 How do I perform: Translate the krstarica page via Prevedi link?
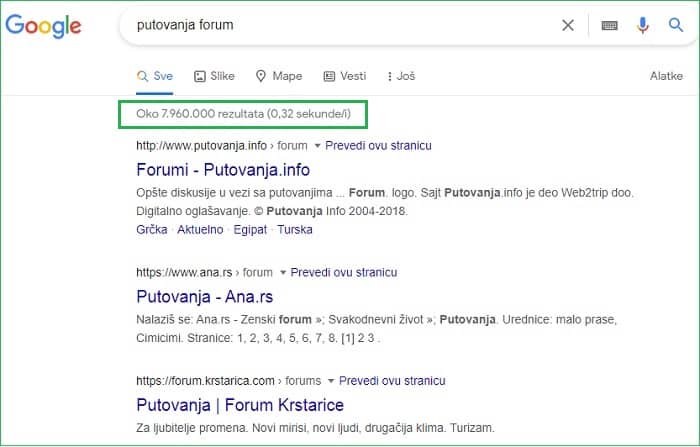click(392, 381)
